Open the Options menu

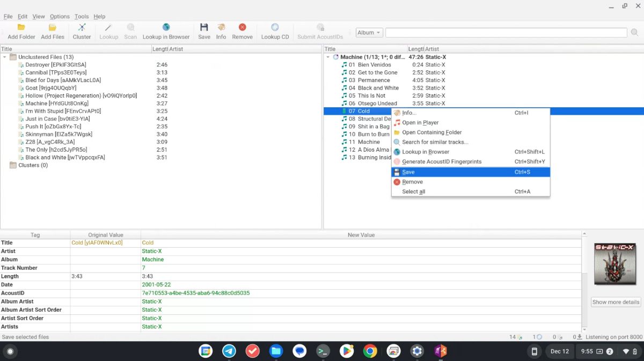coord(60,16)
